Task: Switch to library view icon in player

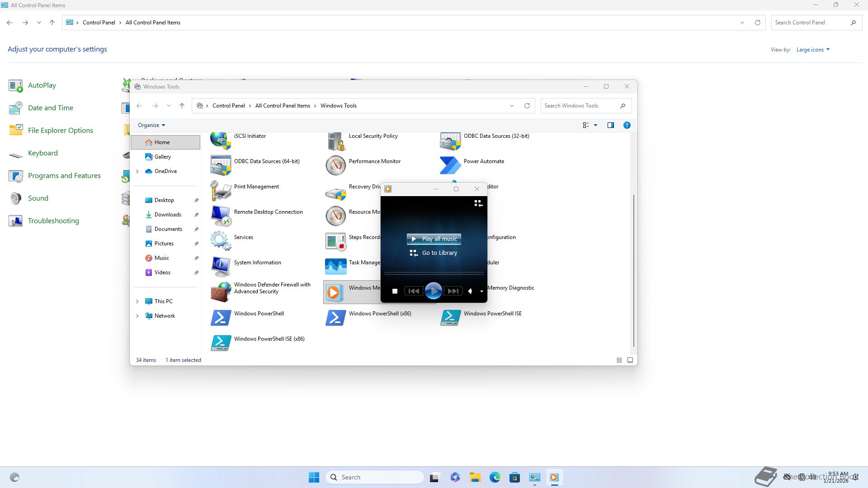Action: tap(478, 203)
